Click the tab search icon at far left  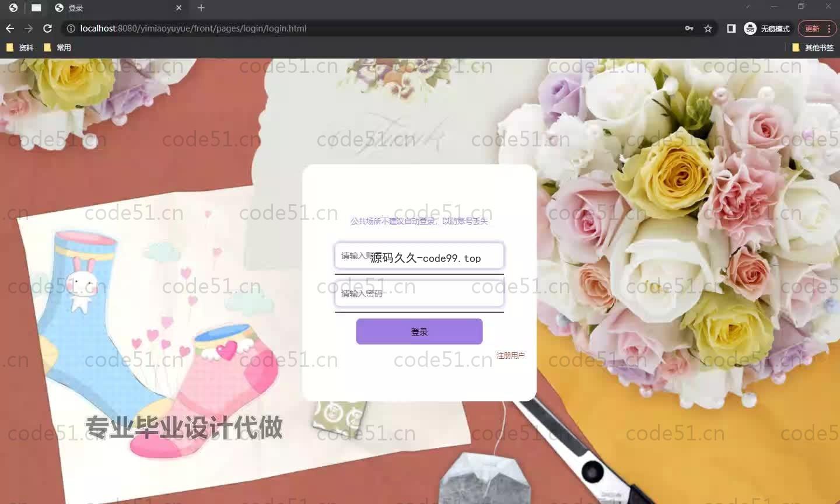13,8
